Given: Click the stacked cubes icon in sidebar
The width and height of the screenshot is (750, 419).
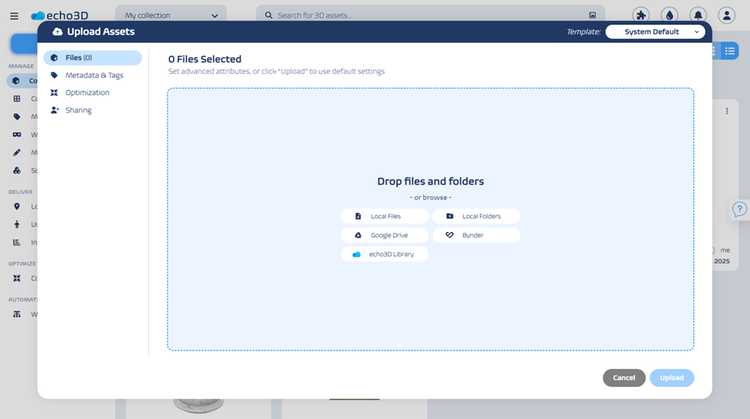Looking at the screenshot, I should (x=17, y=170).
